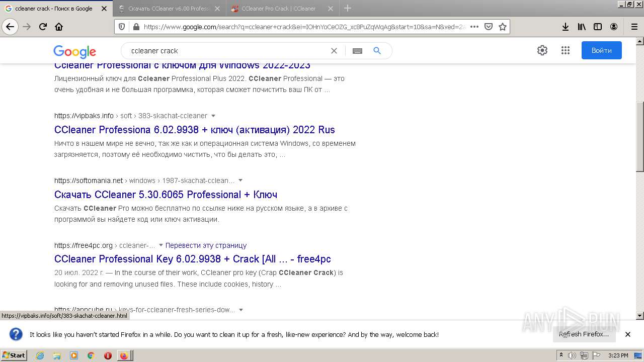Open Google quick settings gear
The image size is (644, 362).
click(542, 50)
